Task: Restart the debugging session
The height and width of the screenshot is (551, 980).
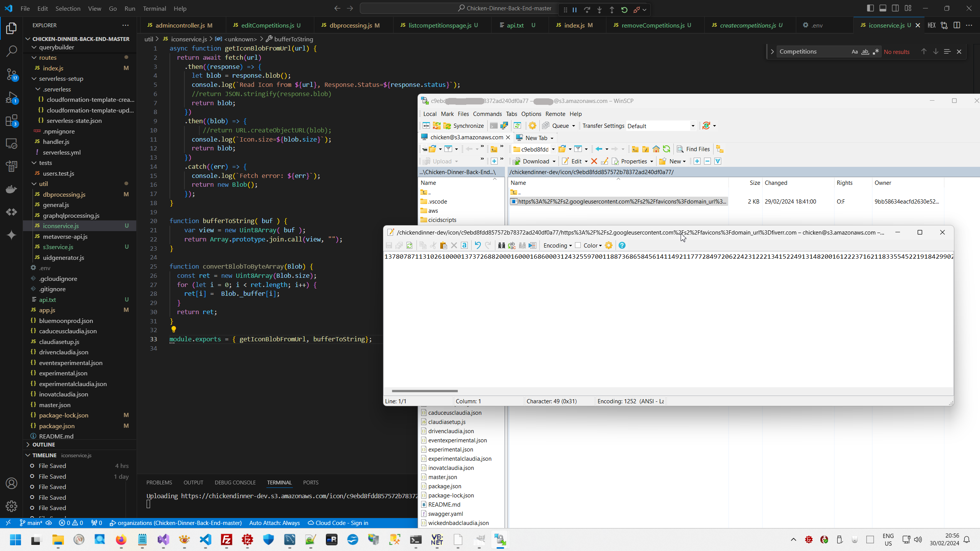Action: [x=624, y=10]
